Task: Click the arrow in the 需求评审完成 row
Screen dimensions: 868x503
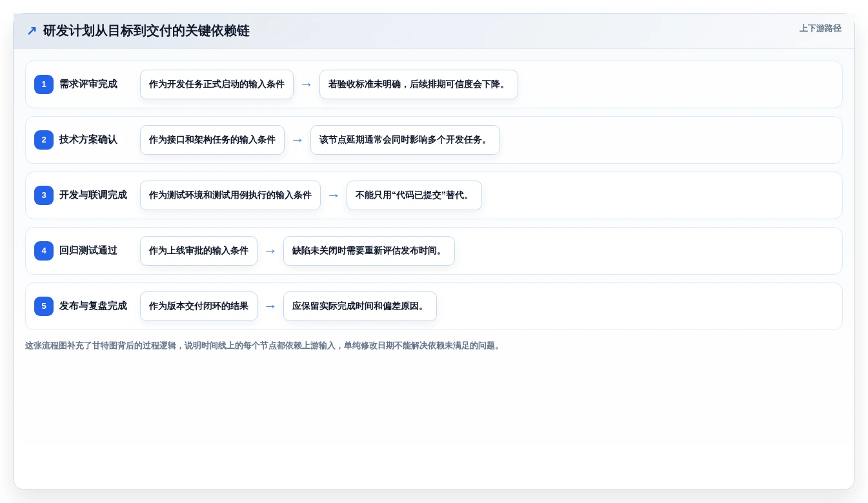Action: pos(307,84)
